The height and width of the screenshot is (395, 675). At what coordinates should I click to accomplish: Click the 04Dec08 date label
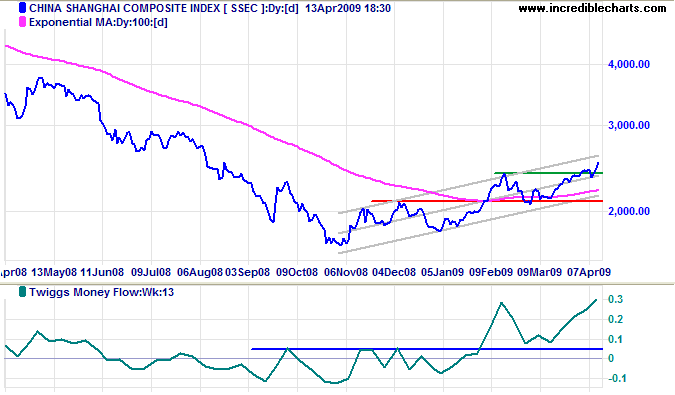tap(394, 272)
